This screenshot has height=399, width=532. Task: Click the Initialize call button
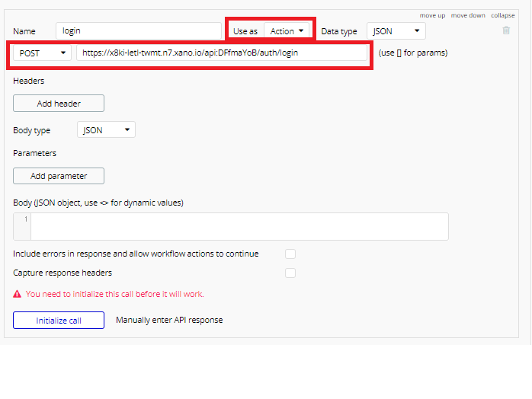(59, 321)
